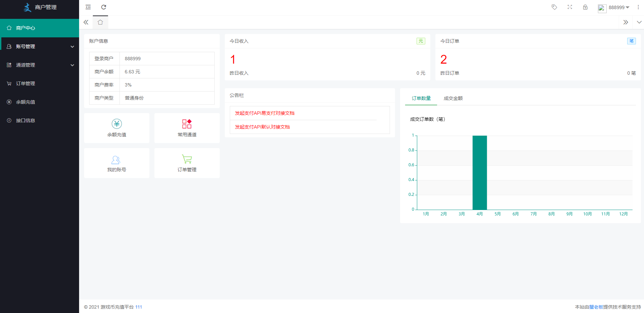Refresh the page with the reload icon

104,7
